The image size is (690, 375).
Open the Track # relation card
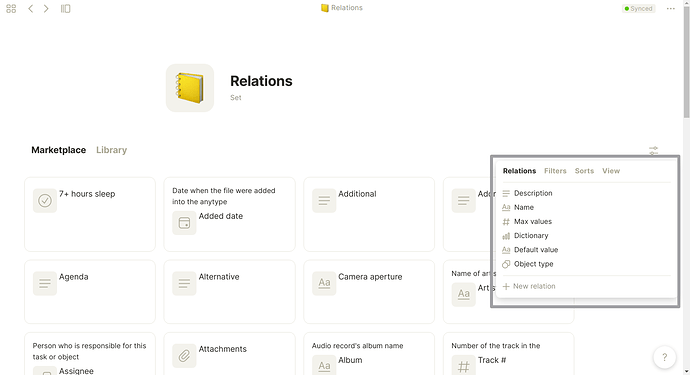point(508,354)
